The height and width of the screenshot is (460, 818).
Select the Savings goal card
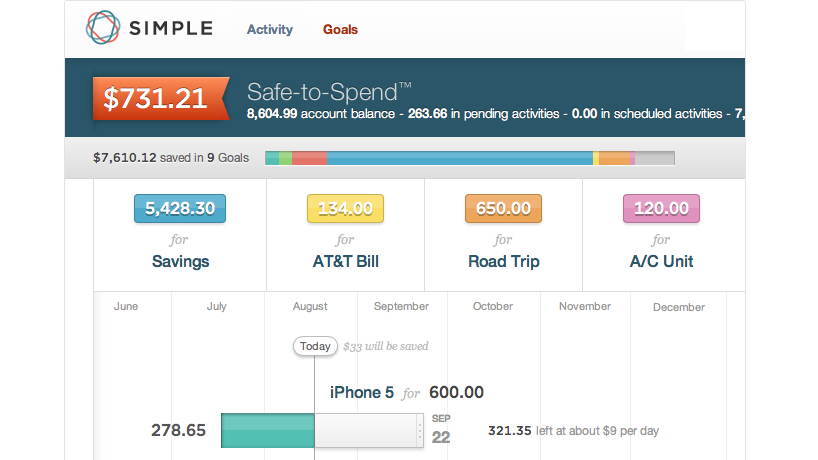coord(180,235)
